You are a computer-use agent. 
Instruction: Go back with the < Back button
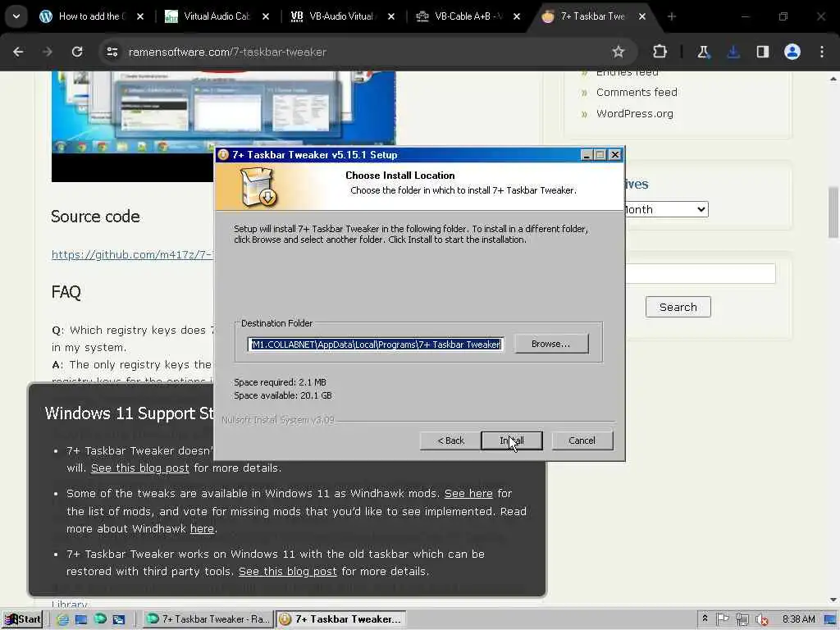[450, 441]
